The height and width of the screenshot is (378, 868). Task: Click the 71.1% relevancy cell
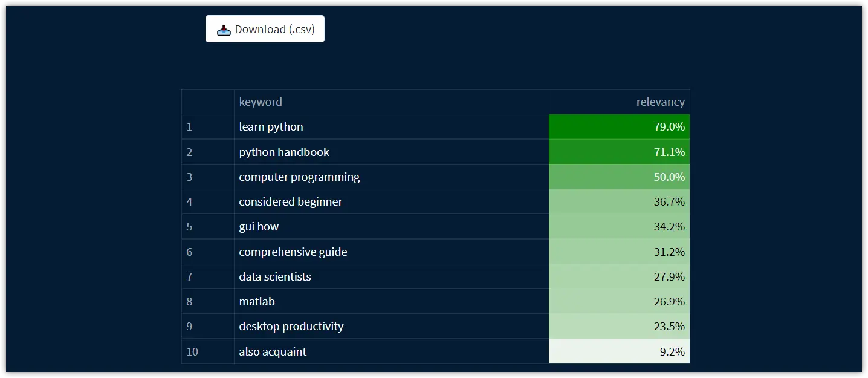[619, 152]
